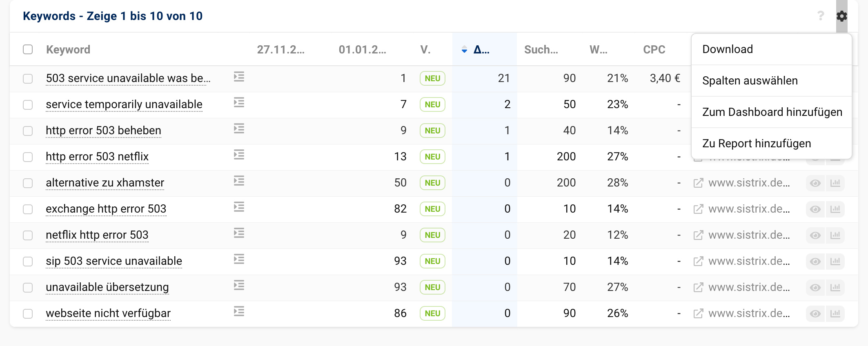
Task: Open www.sistrix.de URL in 'unavailable übersetzung' row
Action: [x=749, y=287]
